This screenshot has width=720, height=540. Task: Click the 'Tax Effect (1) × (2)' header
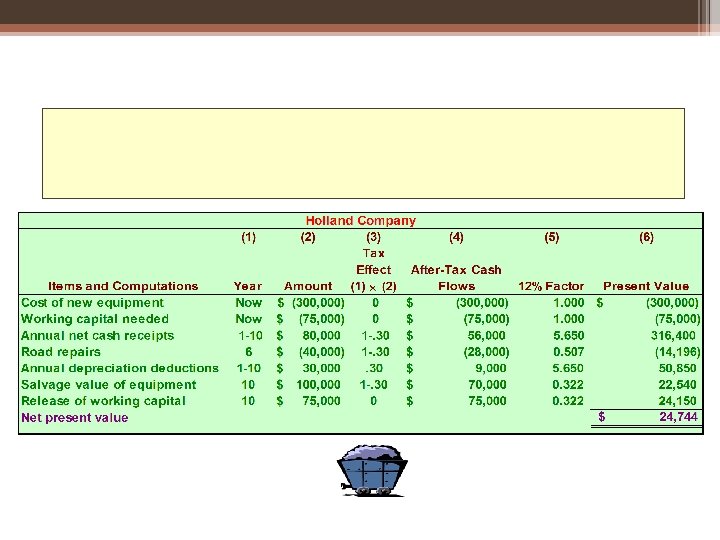coord(373,270)
